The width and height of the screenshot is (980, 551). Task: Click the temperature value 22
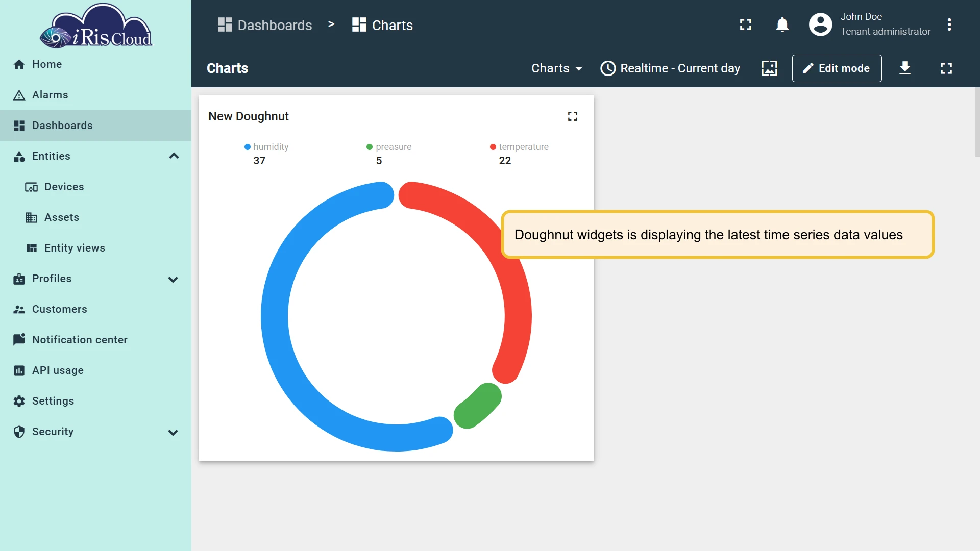tap(505, 161)
